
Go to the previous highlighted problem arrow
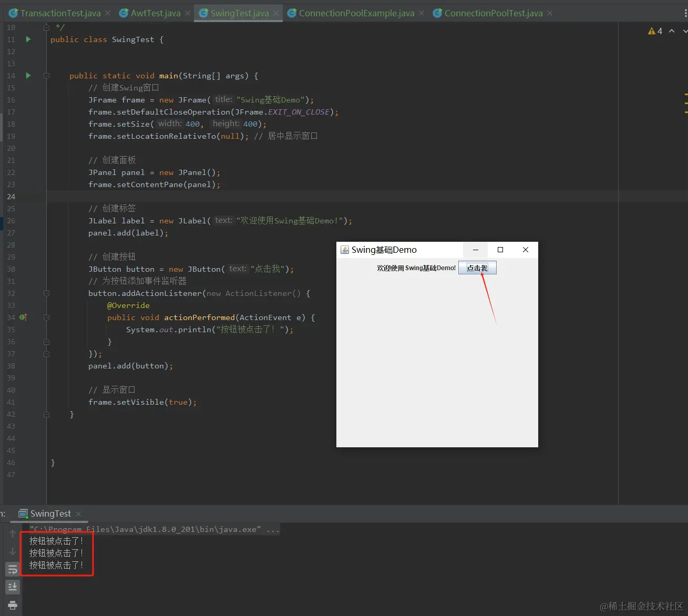[672, 31]
